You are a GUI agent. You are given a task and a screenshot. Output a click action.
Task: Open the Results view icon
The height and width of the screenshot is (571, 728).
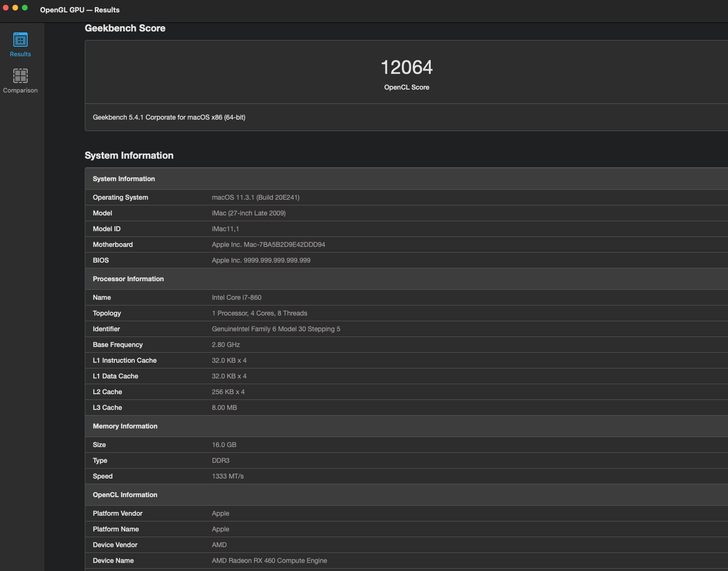click(20, 40)
